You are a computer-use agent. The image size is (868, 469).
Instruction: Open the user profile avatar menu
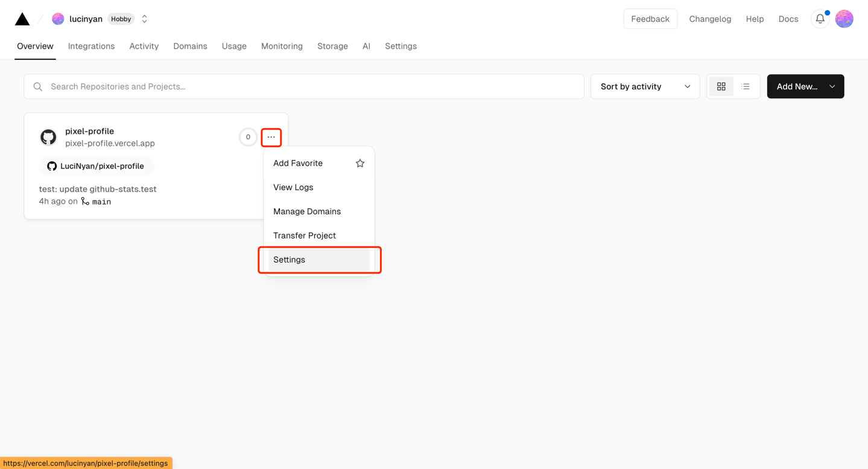[844, 19]
